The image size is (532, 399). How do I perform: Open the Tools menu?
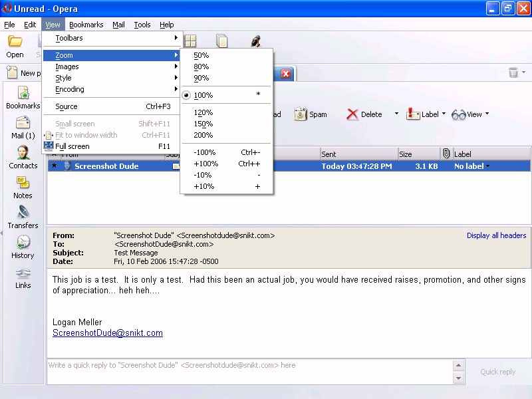point(142,25)
